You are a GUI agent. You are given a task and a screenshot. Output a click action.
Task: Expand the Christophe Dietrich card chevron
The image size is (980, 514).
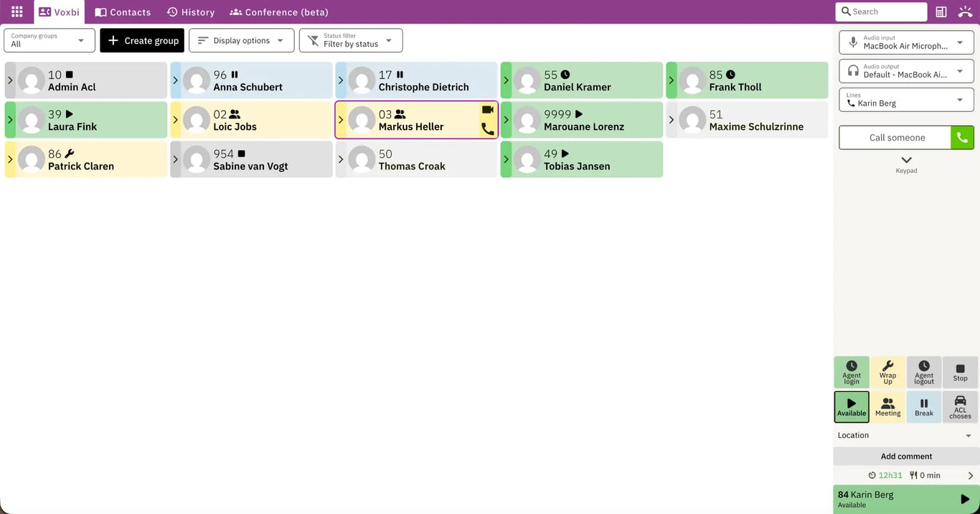tap(341, 80)
